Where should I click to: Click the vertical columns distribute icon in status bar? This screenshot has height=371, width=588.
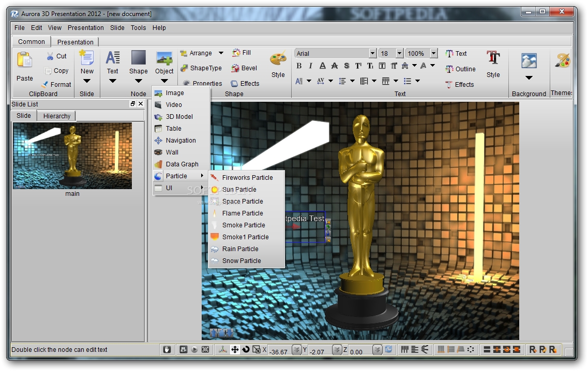[404, 349]
